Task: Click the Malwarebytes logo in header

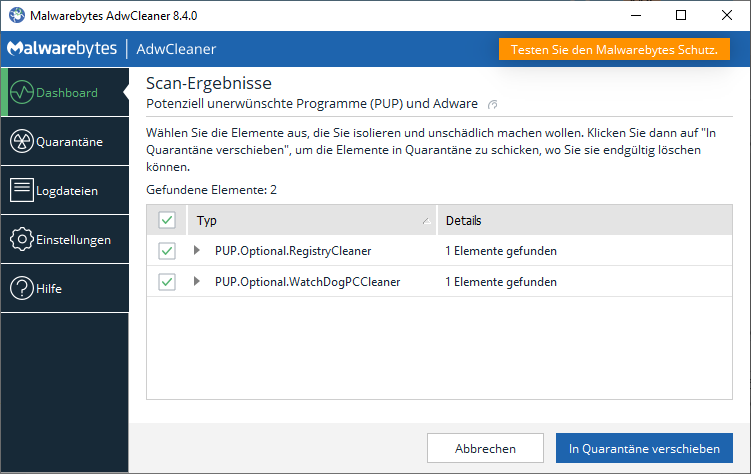Action: 62,49
